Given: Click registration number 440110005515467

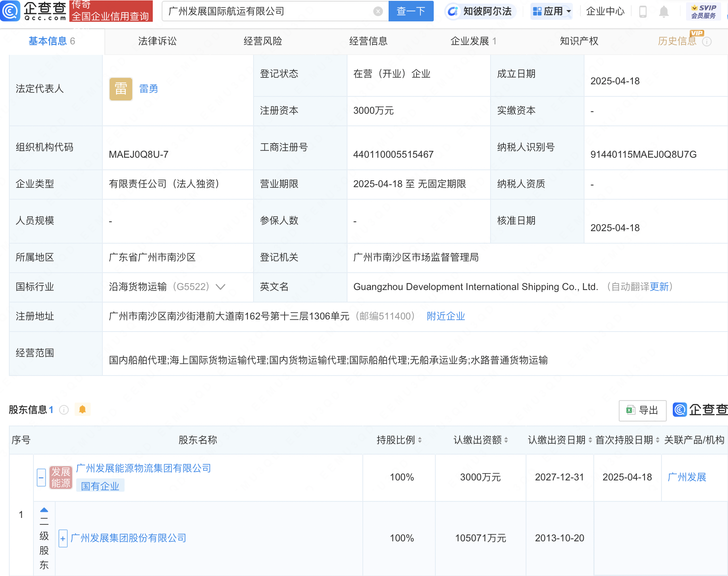Looking at the screenshot, I should point(393,154).
